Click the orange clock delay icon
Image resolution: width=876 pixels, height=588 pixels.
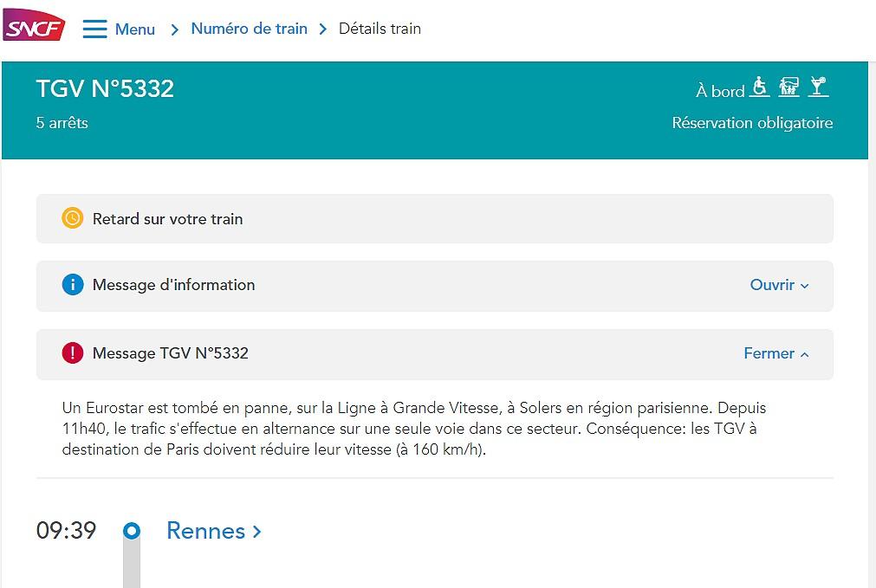click(x=73, y=218)
